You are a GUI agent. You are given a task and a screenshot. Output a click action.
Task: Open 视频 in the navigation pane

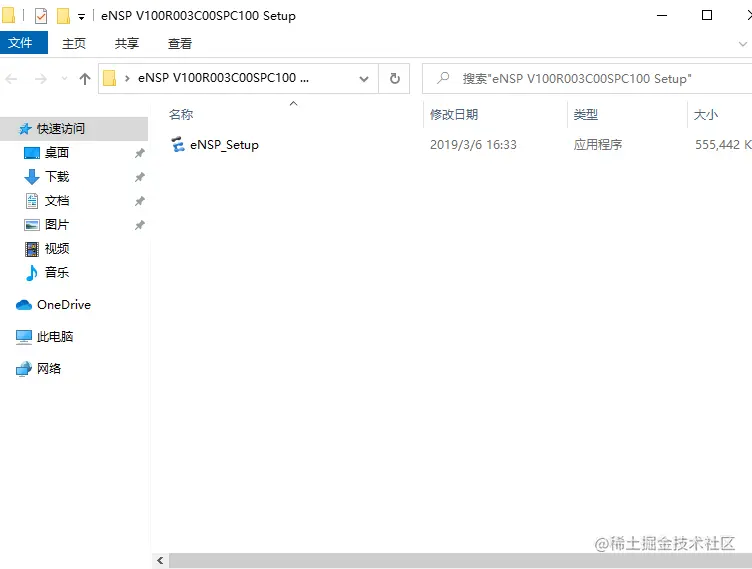(x=57, y=249)
